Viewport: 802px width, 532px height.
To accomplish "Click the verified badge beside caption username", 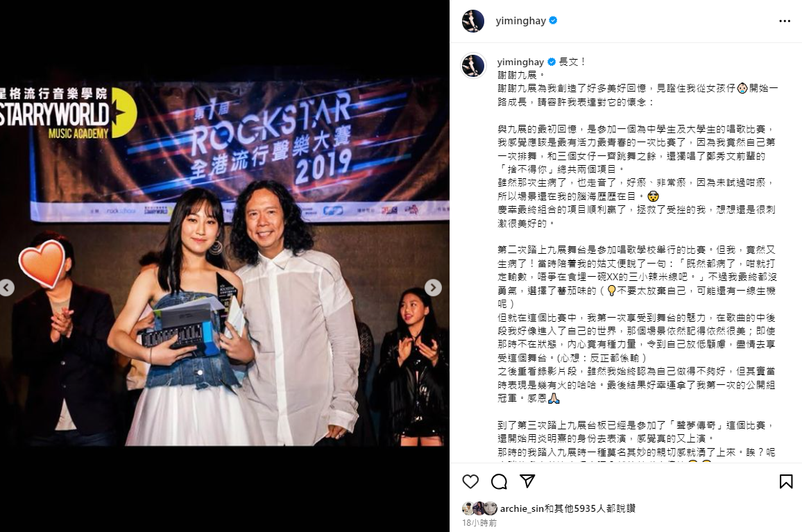I will tap(552, 62).
